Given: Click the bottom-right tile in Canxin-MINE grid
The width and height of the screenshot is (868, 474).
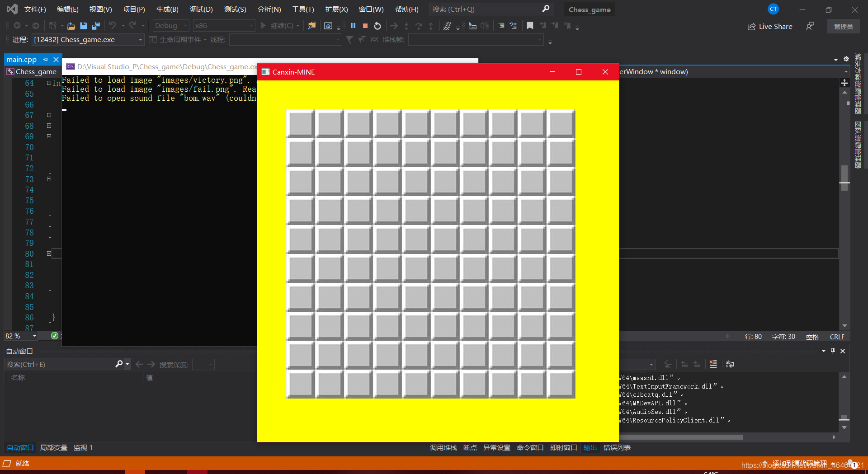Looking at the screenshot, I should click(x=561, y=384).
